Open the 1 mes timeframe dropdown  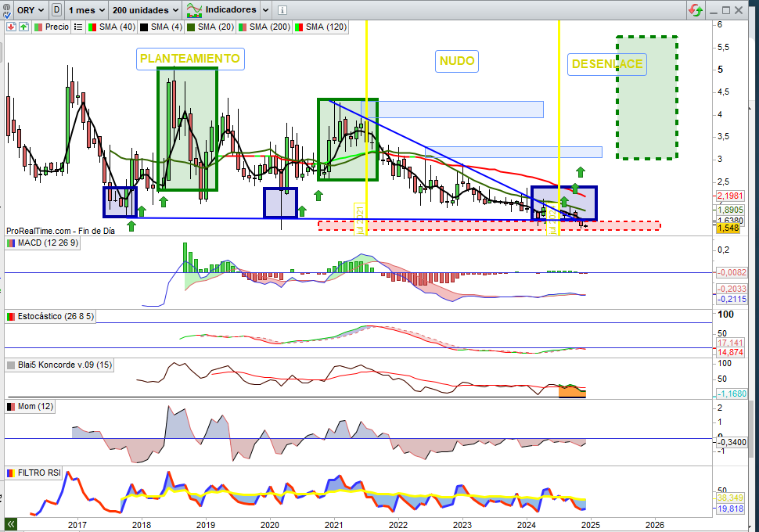click(x=87, y=9)
